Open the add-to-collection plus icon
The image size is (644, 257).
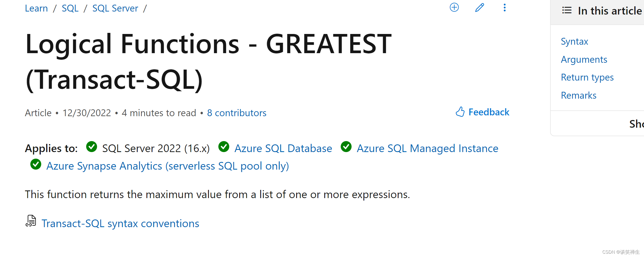(x=454, y=8)
